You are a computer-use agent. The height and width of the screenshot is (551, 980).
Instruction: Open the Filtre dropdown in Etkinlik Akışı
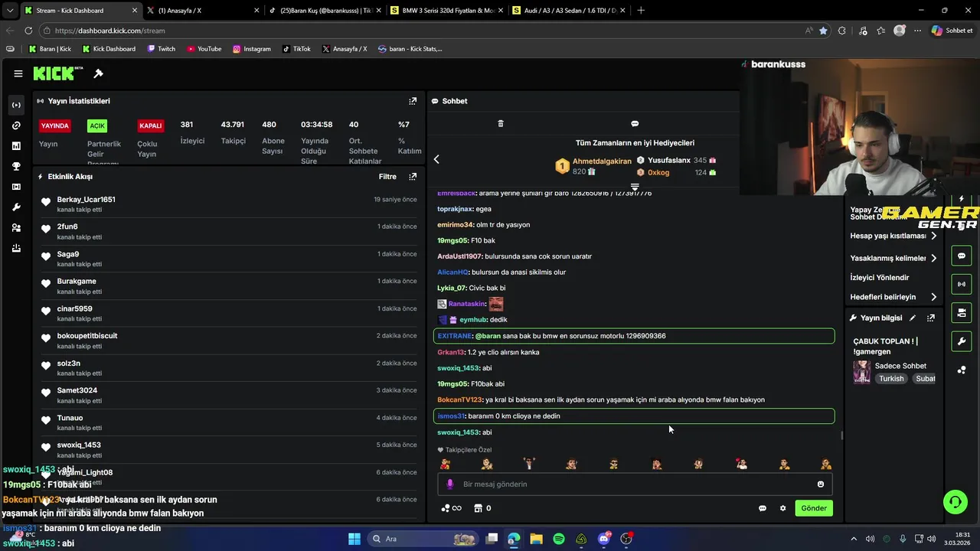(x=387, y=177)
